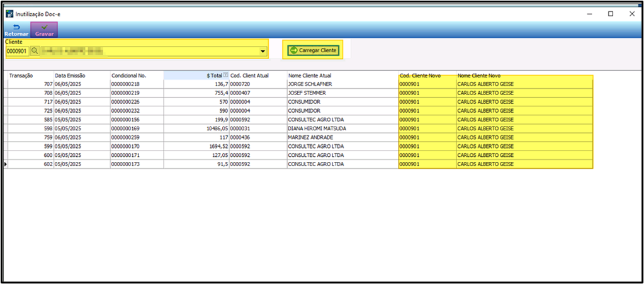Select transaction 725 cell
Screen dimensions: 644x284
coord(31,111)
